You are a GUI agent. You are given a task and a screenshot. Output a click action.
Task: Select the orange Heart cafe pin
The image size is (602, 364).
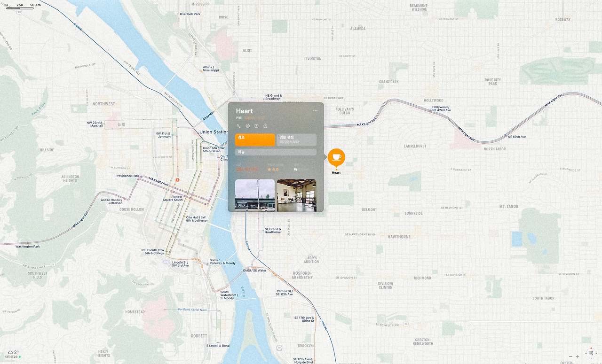click(336, 157)
